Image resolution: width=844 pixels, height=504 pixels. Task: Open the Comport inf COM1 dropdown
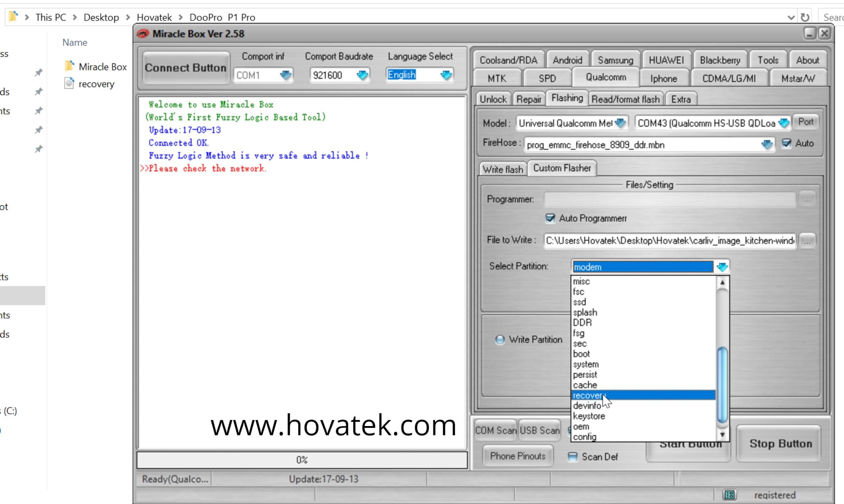coord(285,75)
